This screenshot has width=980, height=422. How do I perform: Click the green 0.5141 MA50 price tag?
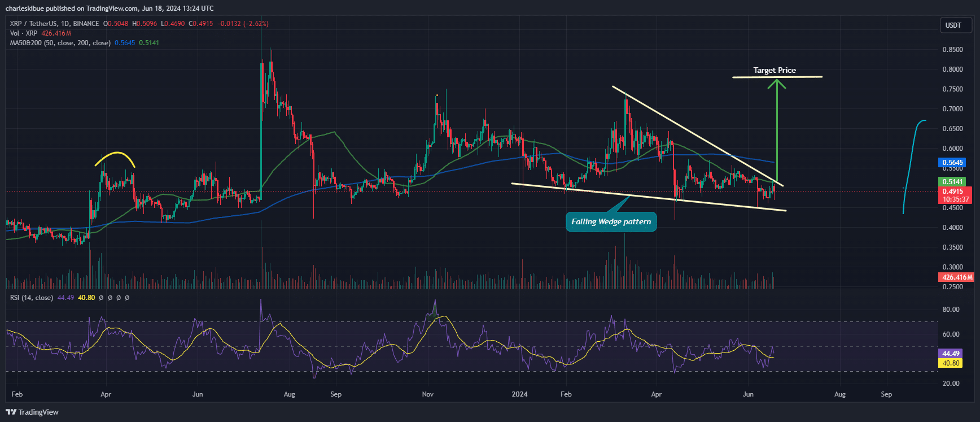coord(952,182)
